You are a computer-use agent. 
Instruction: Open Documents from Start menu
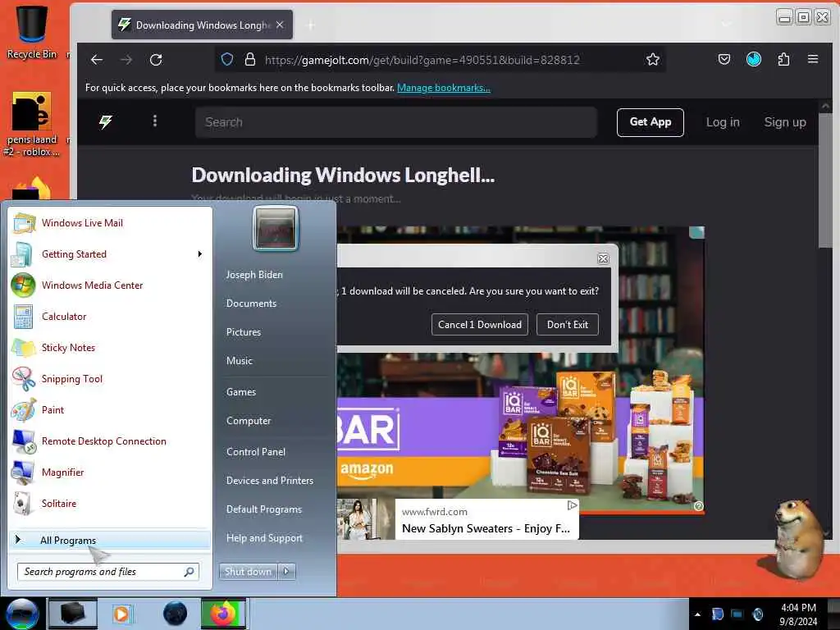(x=251, y=304)
